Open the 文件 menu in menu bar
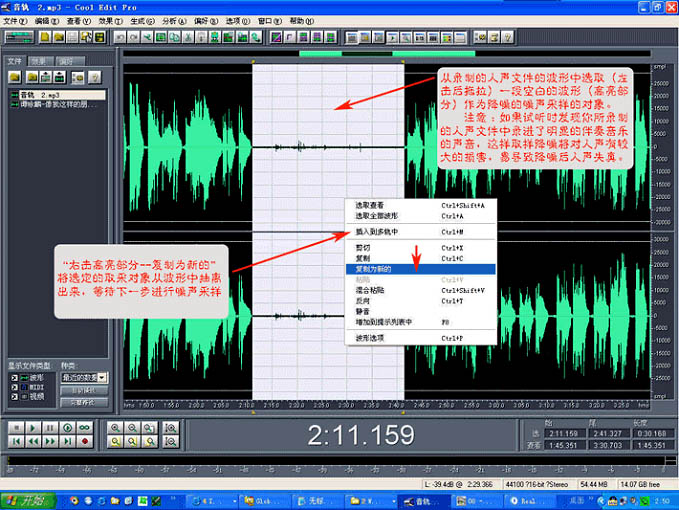This screenshot has height=510, width=679. click(15, 20)
